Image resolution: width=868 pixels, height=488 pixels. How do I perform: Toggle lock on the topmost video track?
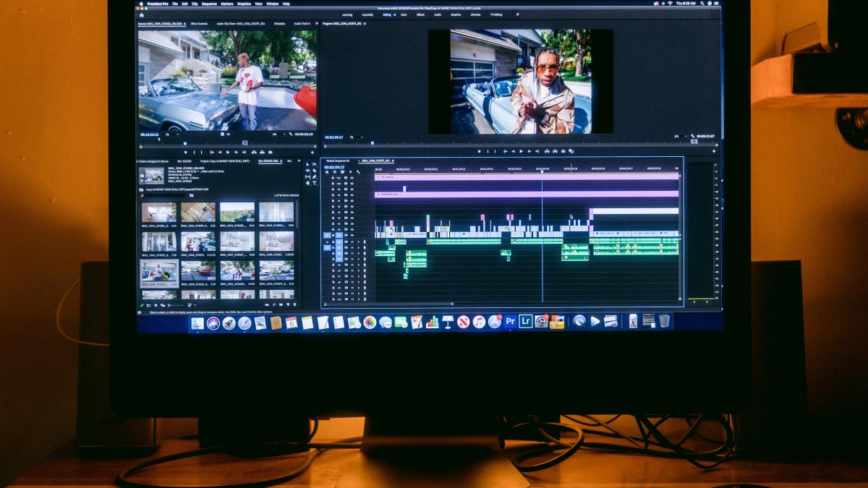click(333, 178)
